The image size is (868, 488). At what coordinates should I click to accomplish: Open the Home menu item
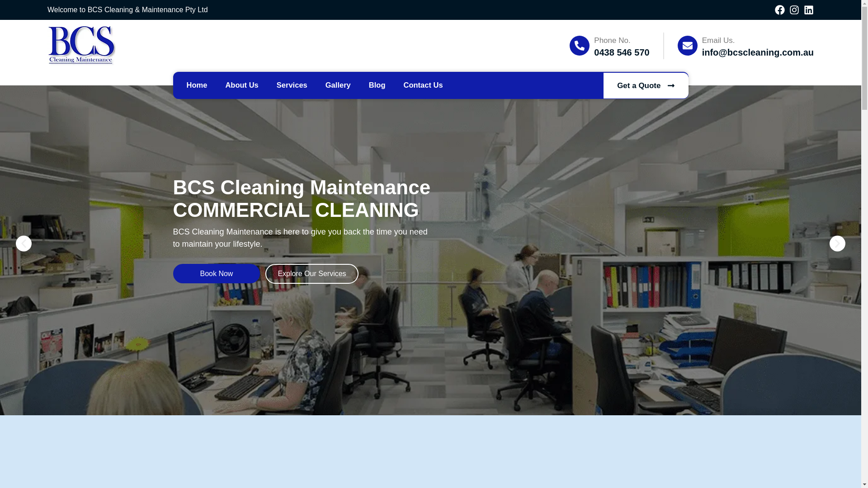click(197, 85)
